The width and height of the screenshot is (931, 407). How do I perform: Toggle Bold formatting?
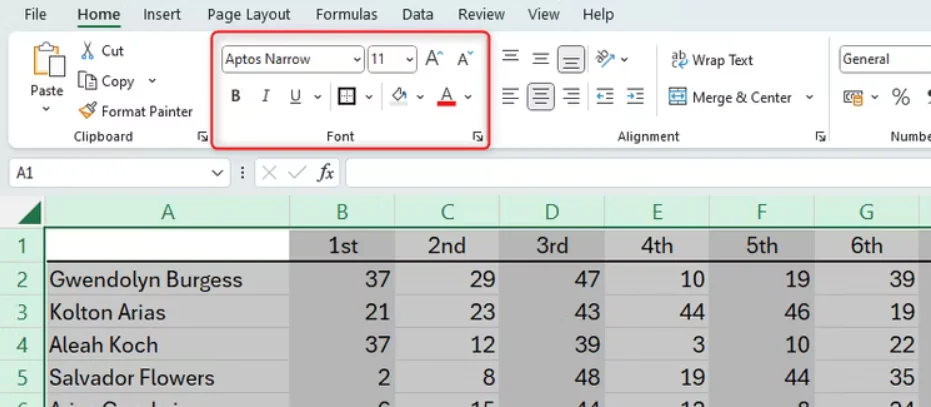[x=236, y=97]
